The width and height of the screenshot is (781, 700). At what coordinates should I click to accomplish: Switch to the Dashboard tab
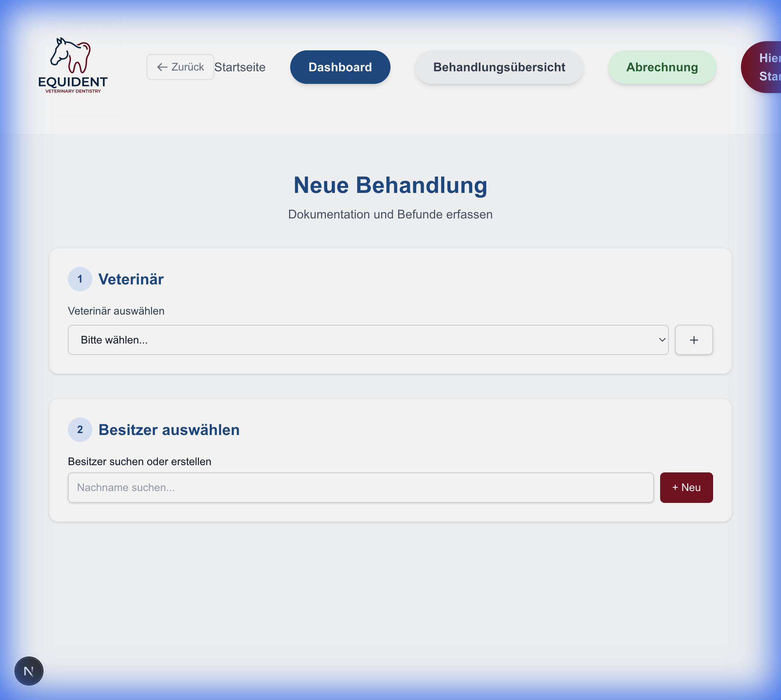340,67
